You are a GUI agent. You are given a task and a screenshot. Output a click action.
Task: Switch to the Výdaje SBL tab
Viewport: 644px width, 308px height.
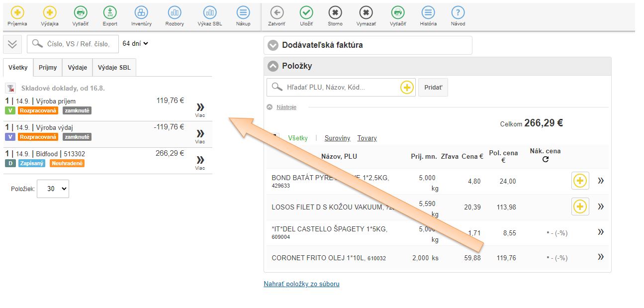[x=114, y=68]
